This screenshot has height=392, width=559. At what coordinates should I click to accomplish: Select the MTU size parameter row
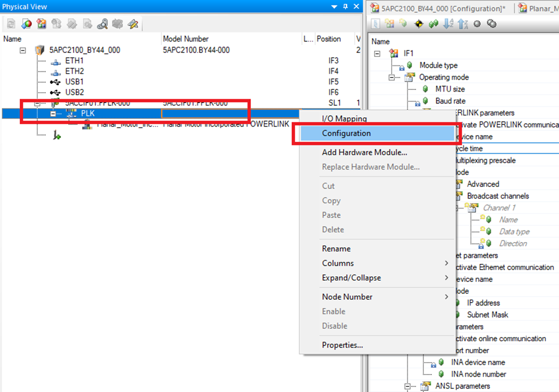[450, 89]
